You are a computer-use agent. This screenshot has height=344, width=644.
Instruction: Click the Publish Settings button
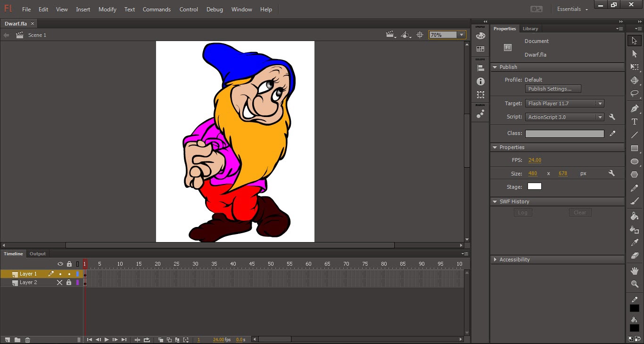[x=553, y=89]
